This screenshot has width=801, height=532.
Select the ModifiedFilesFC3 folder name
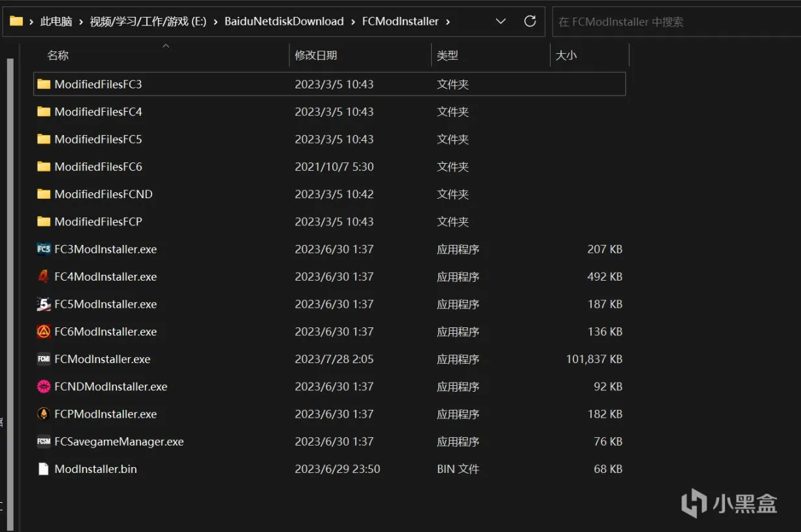[x=98, y=84]
